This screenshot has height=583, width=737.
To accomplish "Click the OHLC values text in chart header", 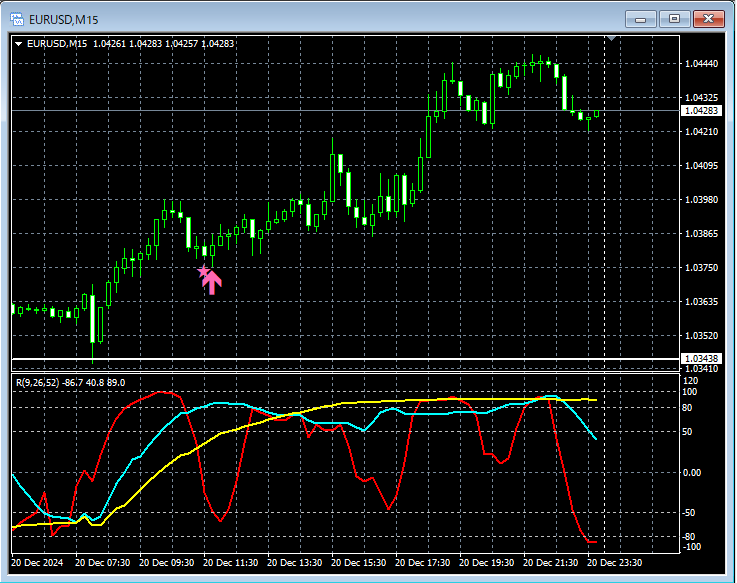I will (x=163, y=44).
